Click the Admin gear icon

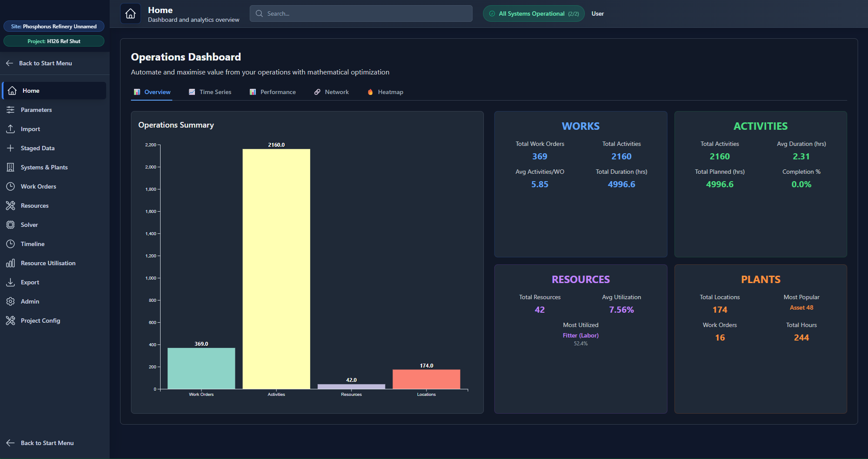pos(10,301)
